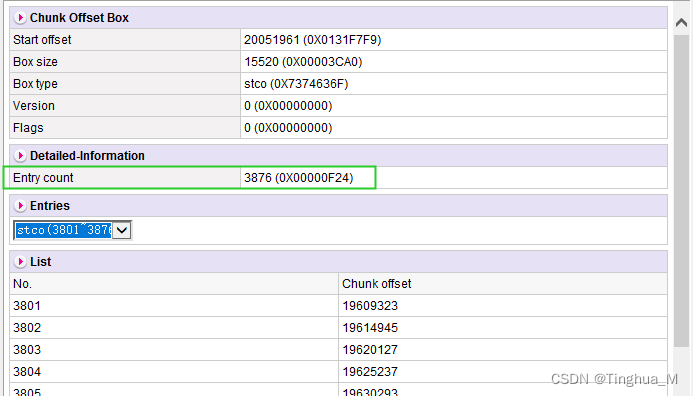Select the Start offset label

pos(42,40)
